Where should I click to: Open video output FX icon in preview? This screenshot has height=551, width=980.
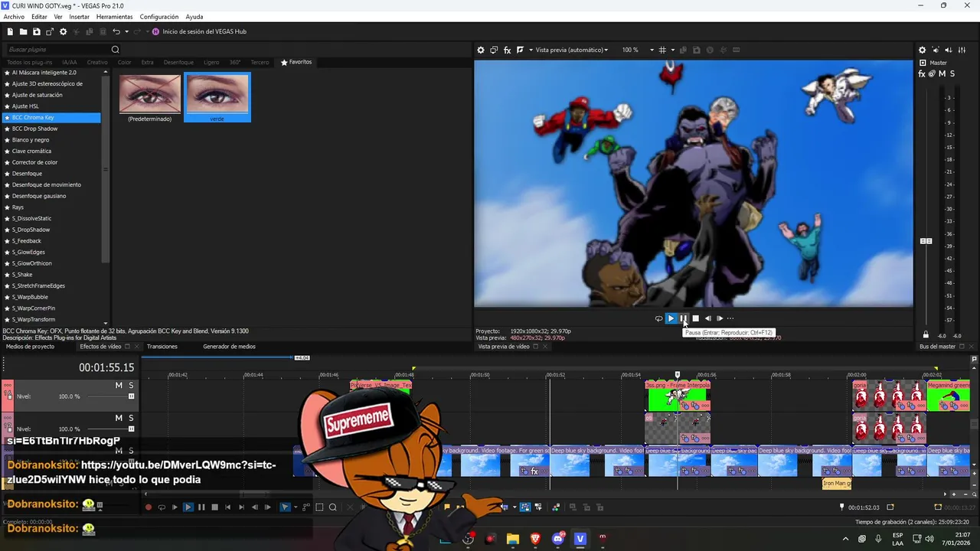tap(507, 50)
